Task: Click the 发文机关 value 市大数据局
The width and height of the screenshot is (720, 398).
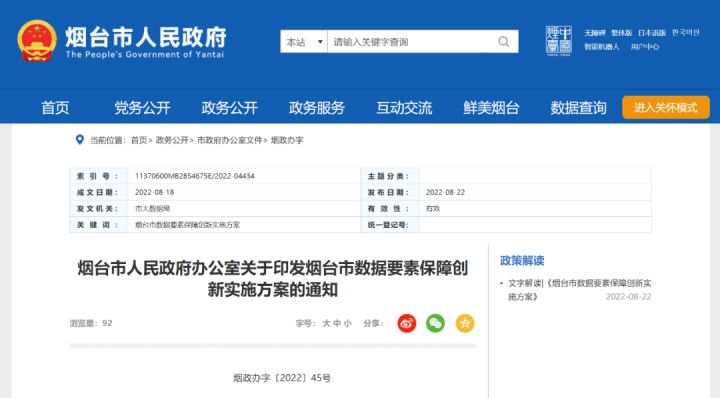Action: [152, 208]
